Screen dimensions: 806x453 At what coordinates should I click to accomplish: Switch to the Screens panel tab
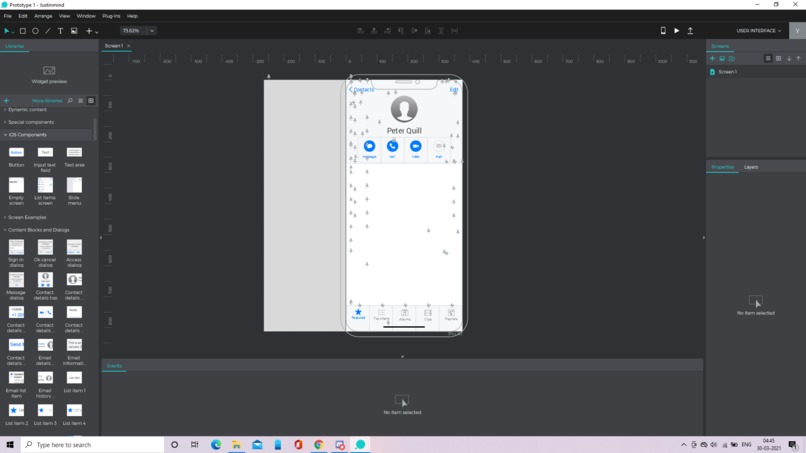(720, 46)
